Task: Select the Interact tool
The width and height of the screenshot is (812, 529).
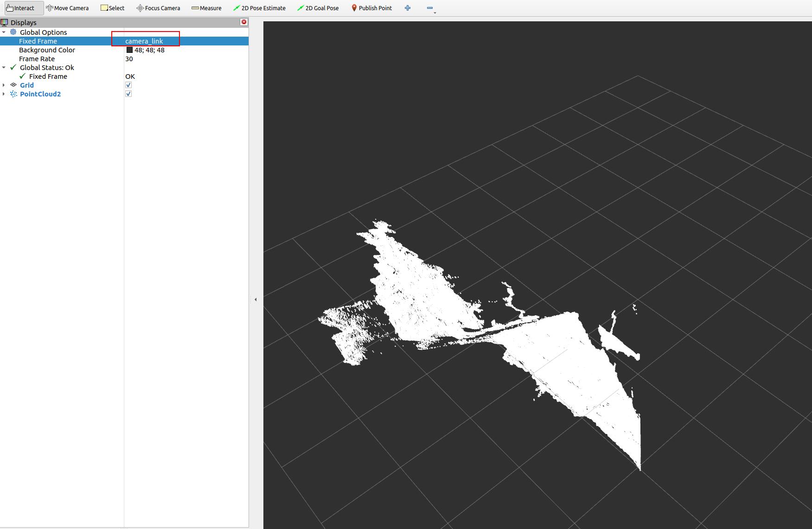Action: click(22, 8)
